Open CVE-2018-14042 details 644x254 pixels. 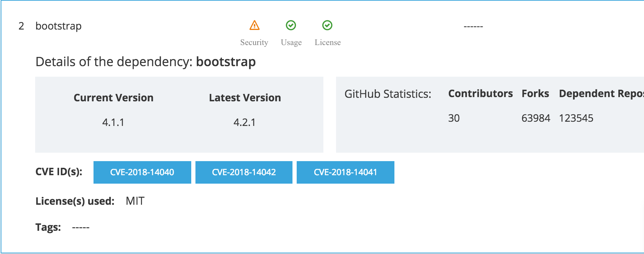244,172
